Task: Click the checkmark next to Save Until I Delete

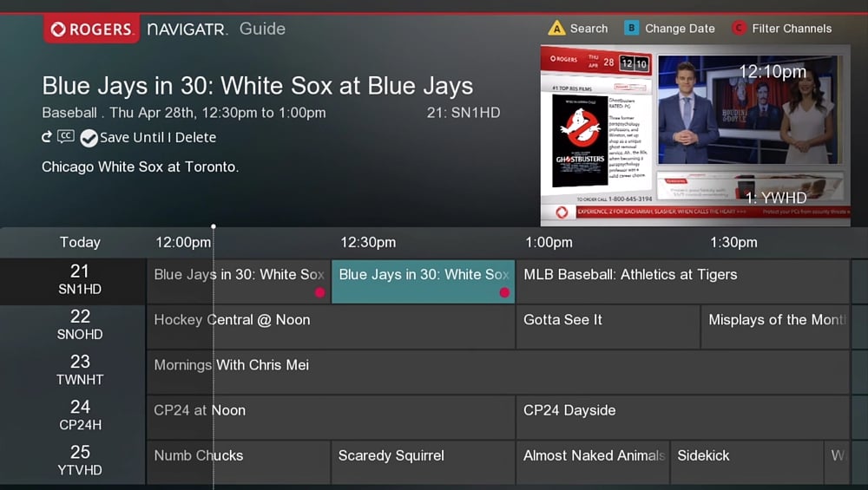Action: [89, 138]
